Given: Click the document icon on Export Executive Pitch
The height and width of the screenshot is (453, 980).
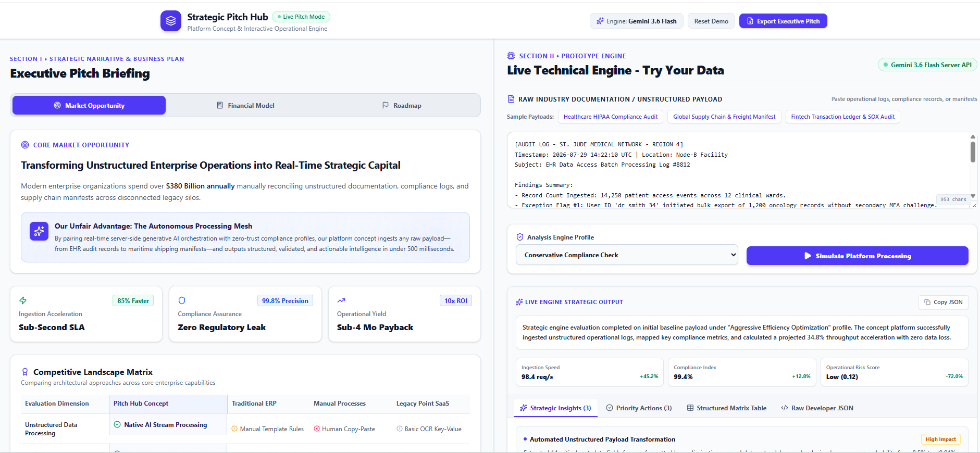Looking at the screenshot, I should (x=750, y=21).
